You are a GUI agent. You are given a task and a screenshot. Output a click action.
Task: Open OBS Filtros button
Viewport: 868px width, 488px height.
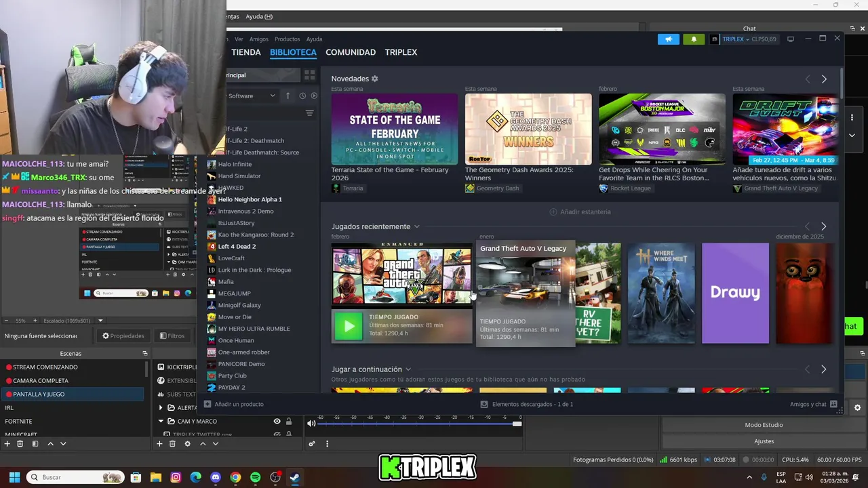(x=172, y=335)
